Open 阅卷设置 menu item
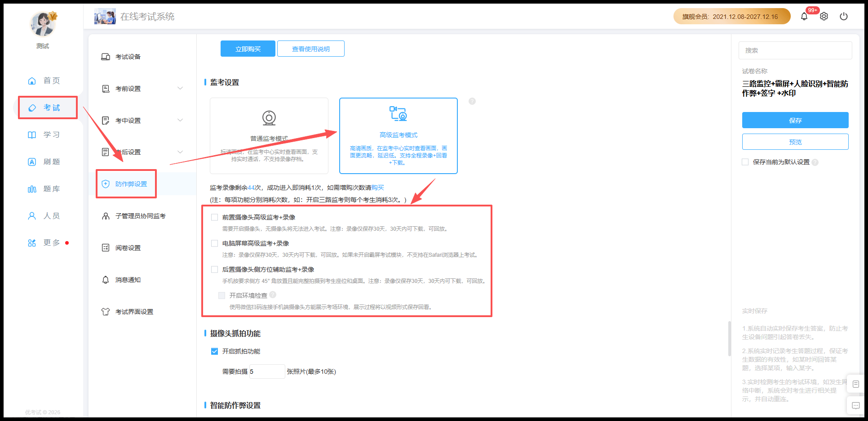This screenshot has height=421, width=868. [x=142, y=248]
